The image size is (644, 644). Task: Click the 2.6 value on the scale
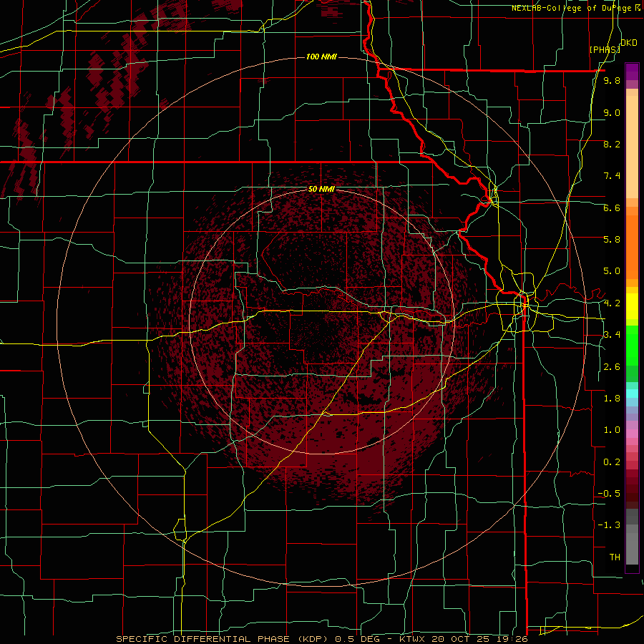pos(612,367)
